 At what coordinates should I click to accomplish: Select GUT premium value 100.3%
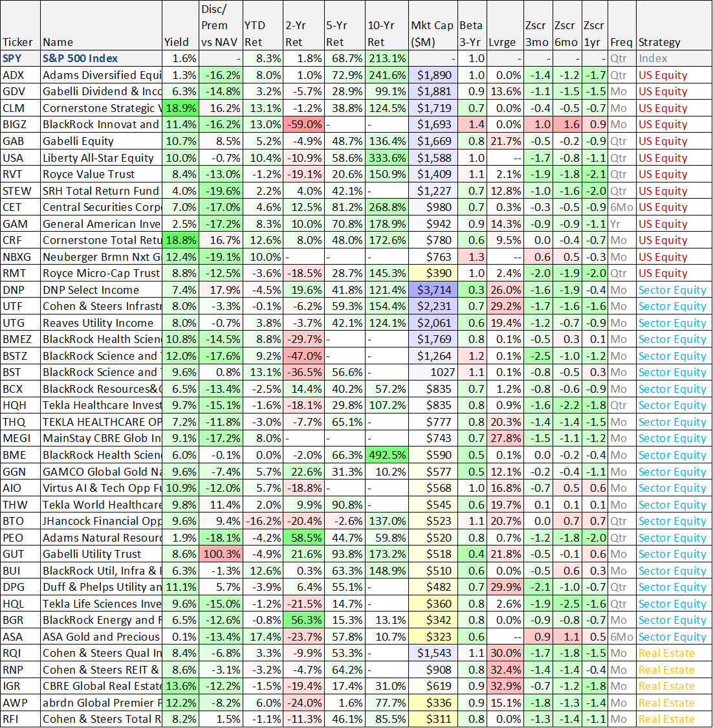(x=221, y=554)
